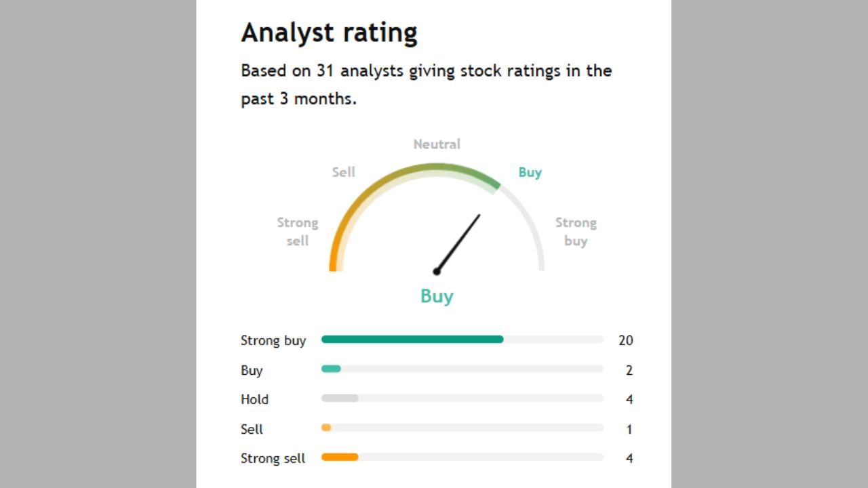Click the Hold row label
This screenshot has height=488, width=868.
[x=254, y=399]
